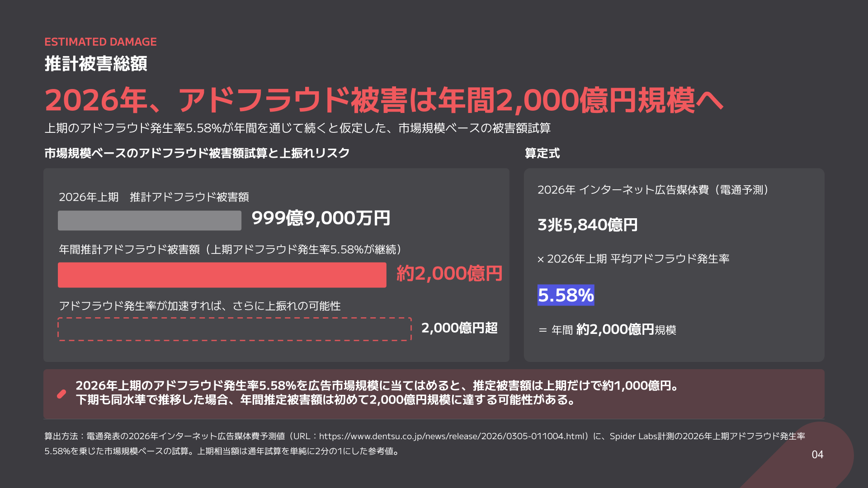
Task: Open the dentsu.co.jp URL in footnote
Action: tap(452, 436)
